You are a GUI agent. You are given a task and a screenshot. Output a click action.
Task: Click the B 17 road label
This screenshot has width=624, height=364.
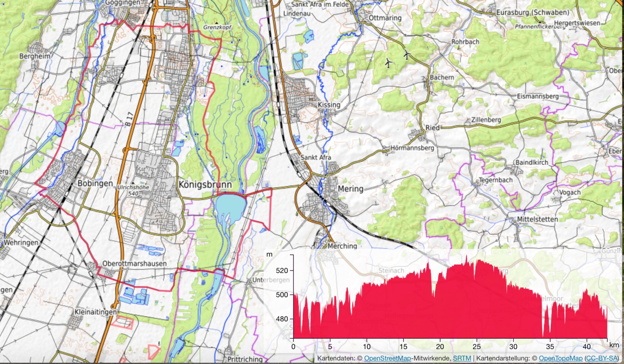[x=129, y=119]
